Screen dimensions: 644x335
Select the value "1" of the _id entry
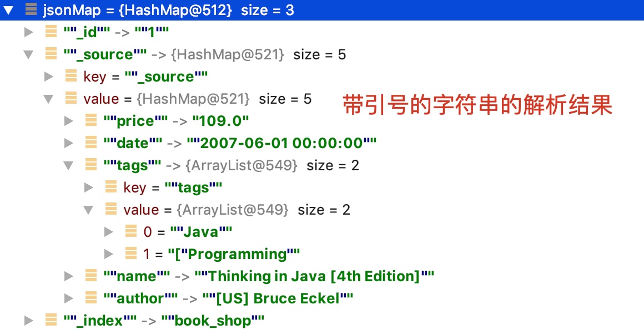tap(152, 32)
